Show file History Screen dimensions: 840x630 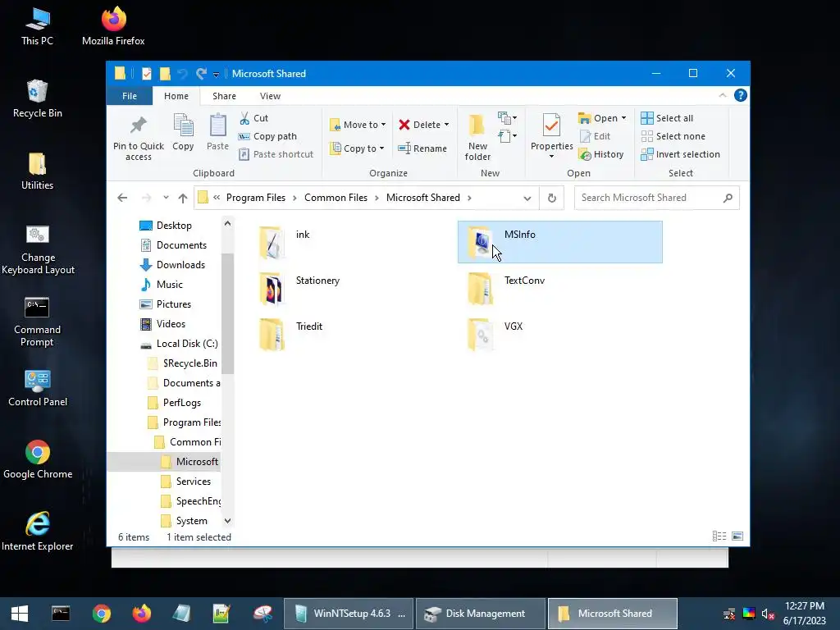[x=601, y=154]
